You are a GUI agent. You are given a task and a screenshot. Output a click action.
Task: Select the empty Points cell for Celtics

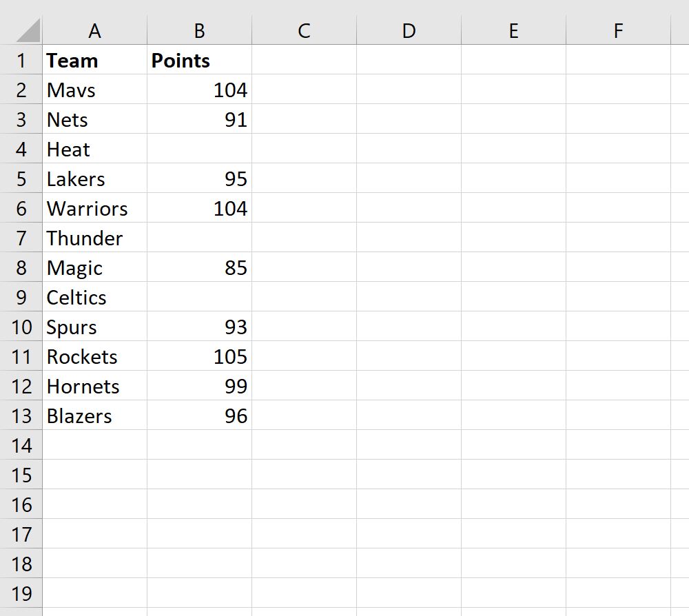199,298
